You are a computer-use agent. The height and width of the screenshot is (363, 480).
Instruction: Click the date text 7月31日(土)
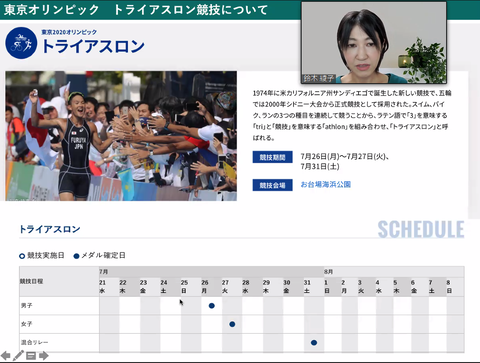(320, 166)
